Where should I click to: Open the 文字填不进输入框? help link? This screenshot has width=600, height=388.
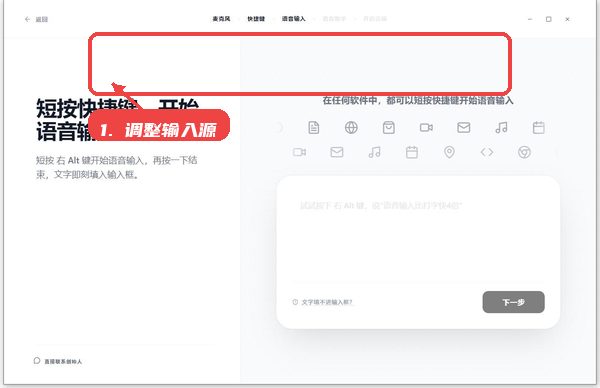[323, 302]
